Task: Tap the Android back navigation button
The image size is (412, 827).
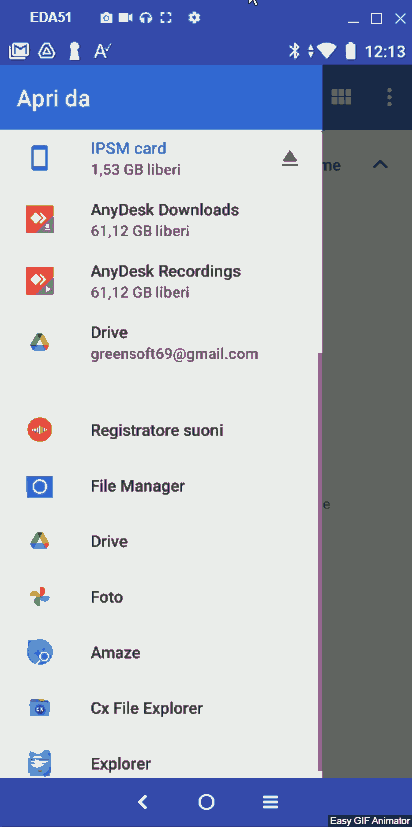Action: (x=142, y=802)
